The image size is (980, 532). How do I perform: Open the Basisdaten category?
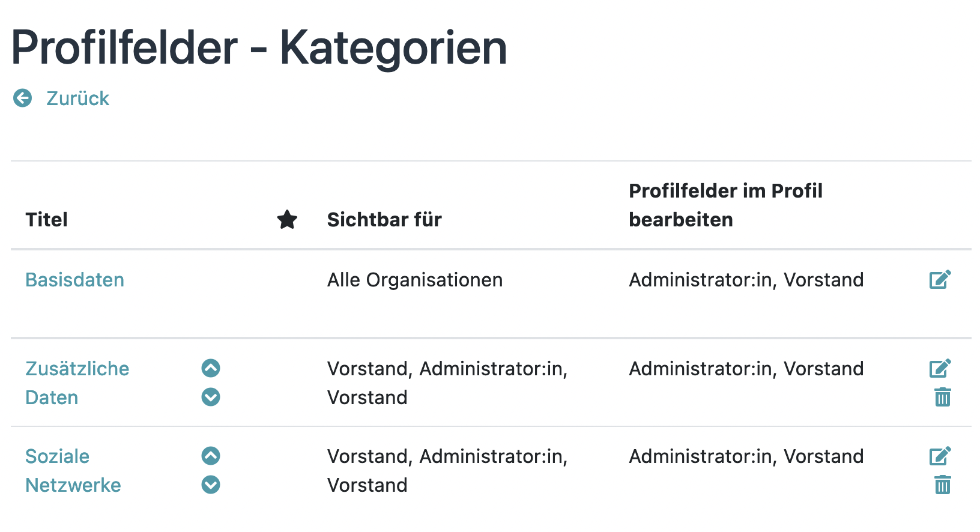point(74,280)
